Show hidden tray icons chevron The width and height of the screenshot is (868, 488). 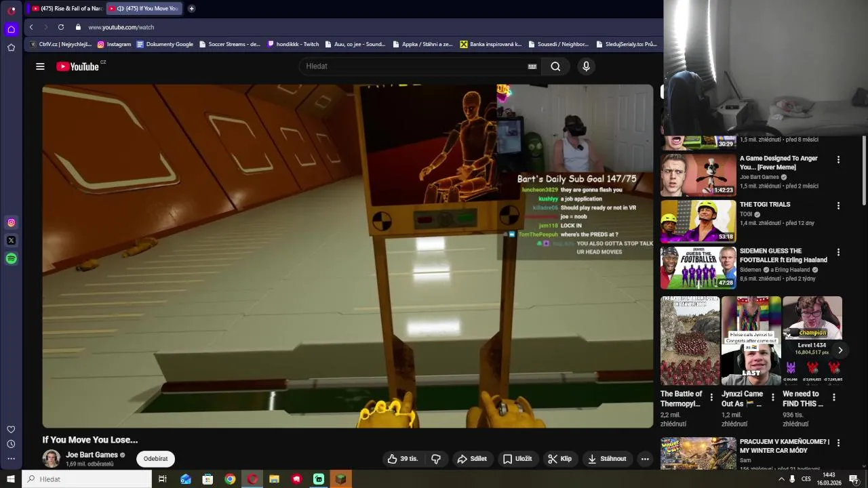[x=781, y=479]
